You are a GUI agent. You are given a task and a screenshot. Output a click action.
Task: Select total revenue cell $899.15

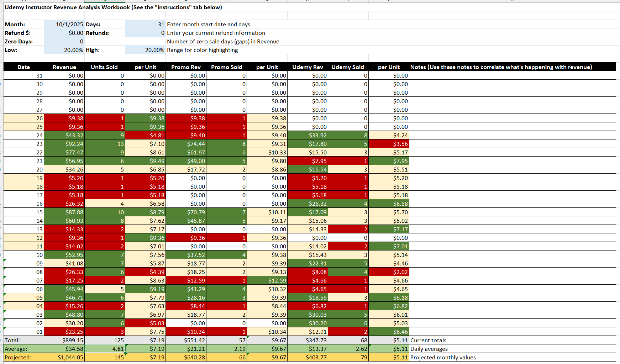click(64, 340)
